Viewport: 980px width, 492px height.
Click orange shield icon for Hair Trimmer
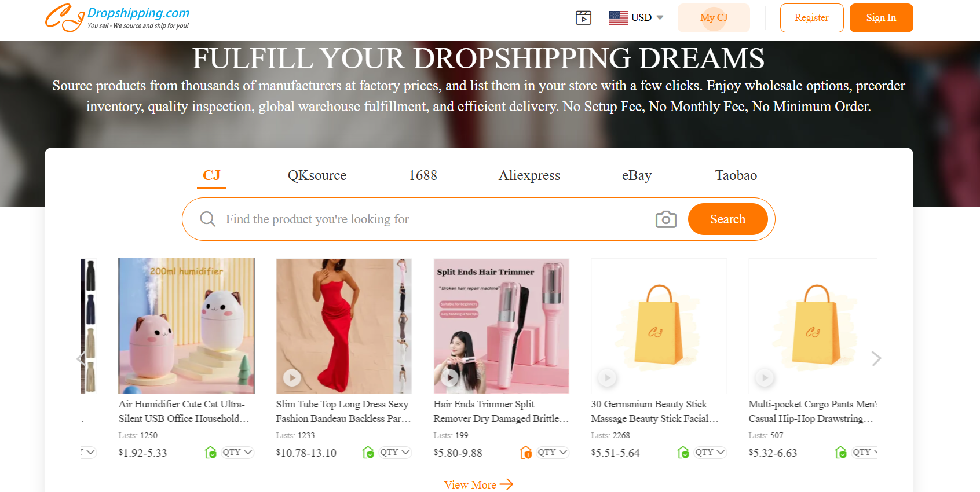coord(525,453)
